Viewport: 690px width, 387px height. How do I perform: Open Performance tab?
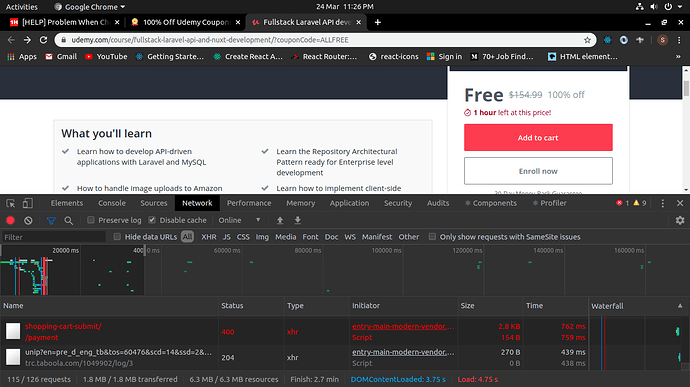[x=249, y=203]
